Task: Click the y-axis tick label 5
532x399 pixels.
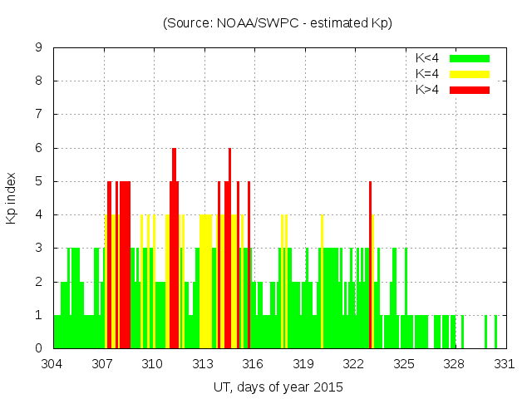Action: (x=39, y=181)
